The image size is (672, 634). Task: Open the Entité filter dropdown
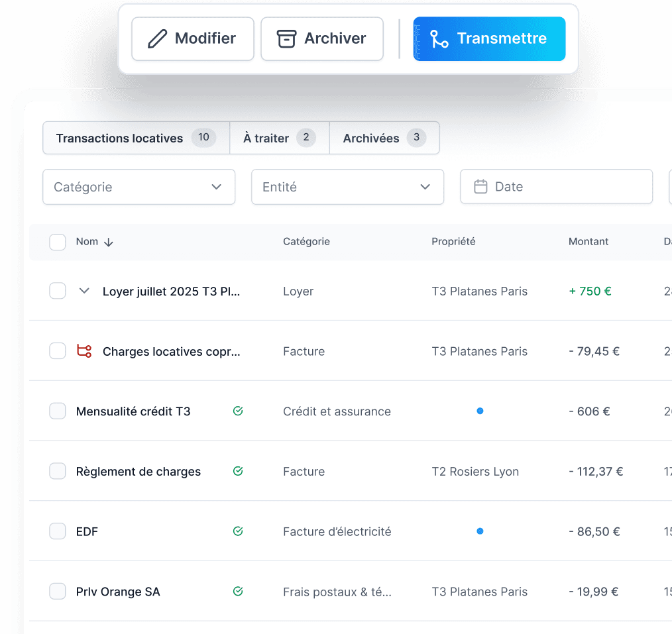(x=347, y=187)
